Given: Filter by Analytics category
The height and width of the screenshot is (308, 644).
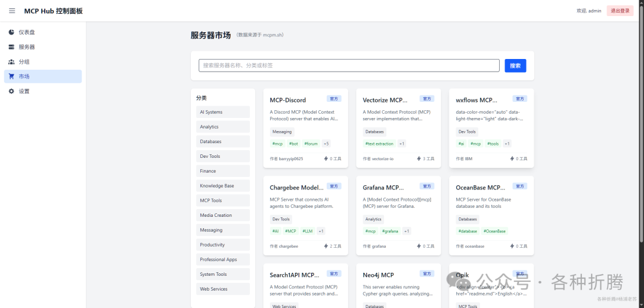Looking at the screenshot, I should 223,127.
